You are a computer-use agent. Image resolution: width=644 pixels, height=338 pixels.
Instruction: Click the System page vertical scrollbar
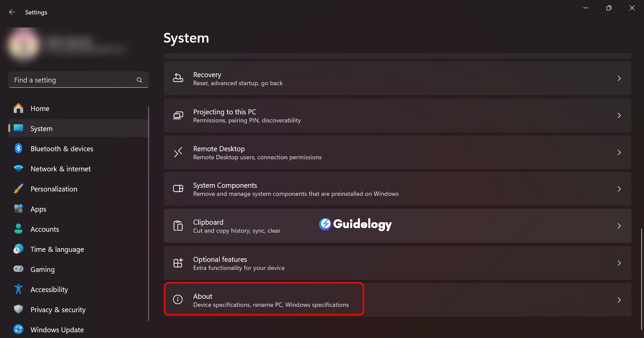[642, 278]
